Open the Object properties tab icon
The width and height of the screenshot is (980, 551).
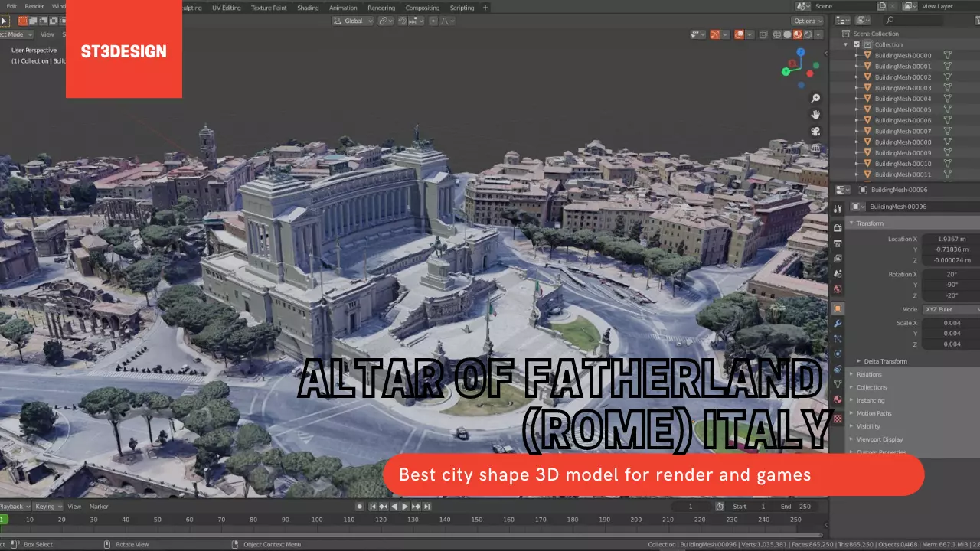pos(838,308)
